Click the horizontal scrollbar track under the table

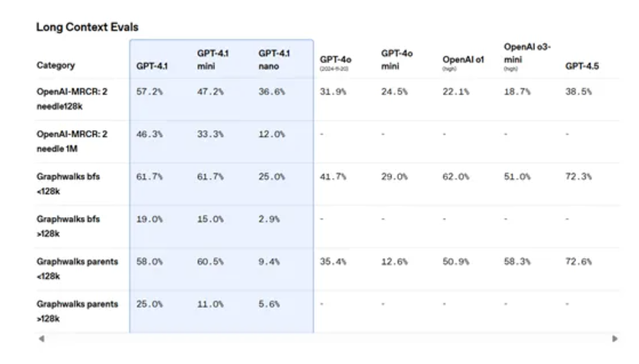tap(327, 338)
